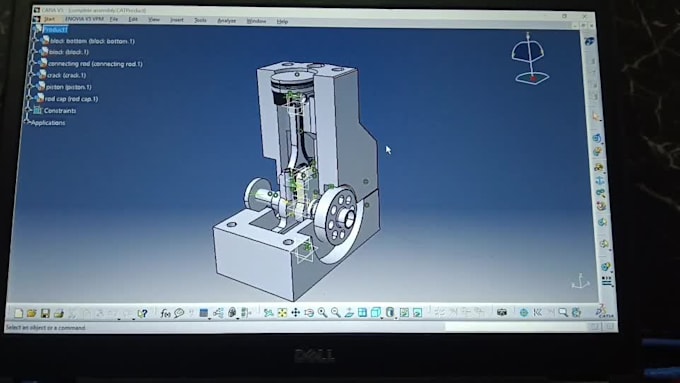Print using the printer icon
Image resolution: width=680 pixels, height=383 pixels.
point(59,313)
